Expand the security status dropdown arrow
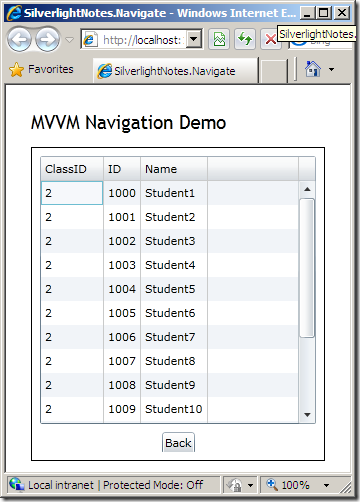The height and width of the screenshot is (502, 360). pos(251,485)
